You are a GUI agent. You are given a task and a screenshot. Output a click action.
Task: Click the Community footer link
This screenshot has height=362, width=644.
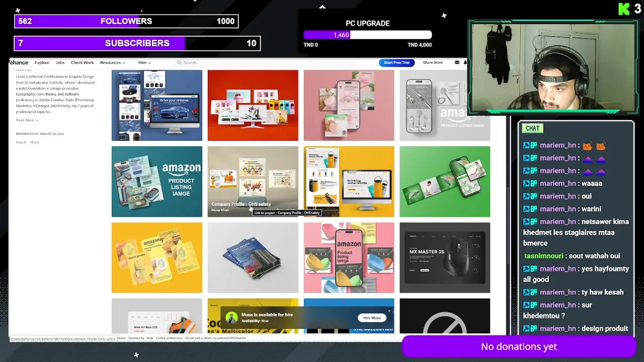click(136, 338)
